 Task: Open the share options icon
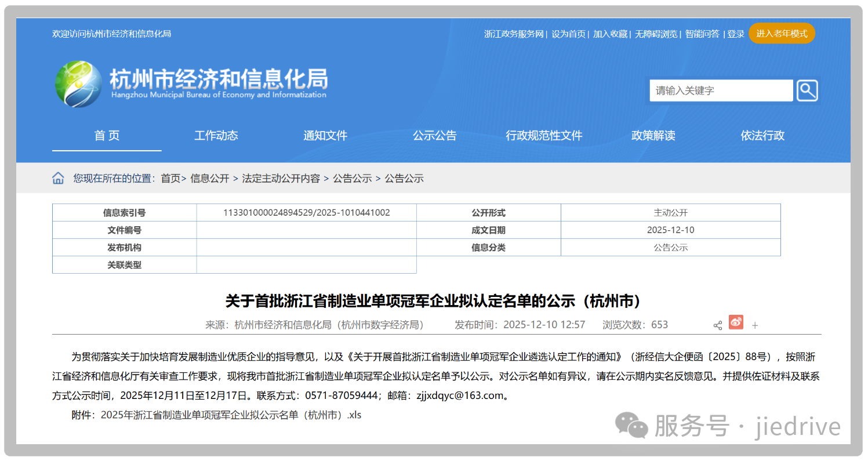[x=717, y=325]
